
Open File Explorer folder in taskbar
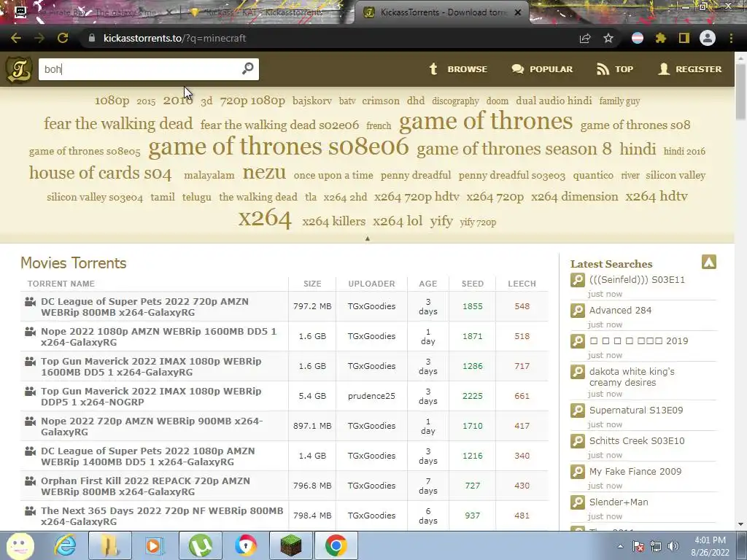[109, 545]
